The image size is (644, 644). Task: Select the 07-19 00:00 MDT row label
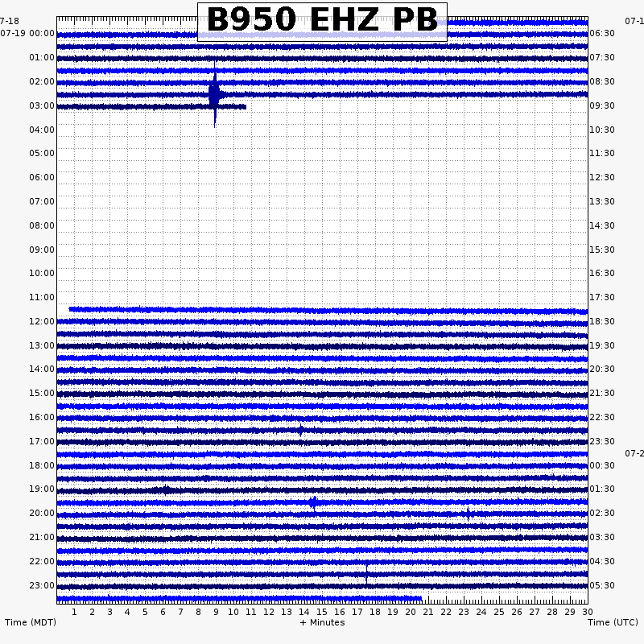[x=27, y=33]
